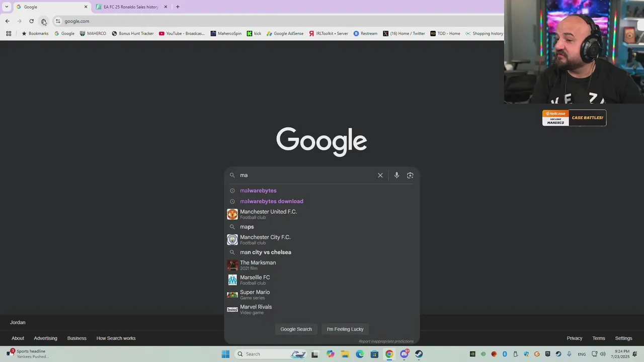The width and height of the screenshot is (644, 362).
Task: View site information icon in address bar
Action: (x=58, y=21)
